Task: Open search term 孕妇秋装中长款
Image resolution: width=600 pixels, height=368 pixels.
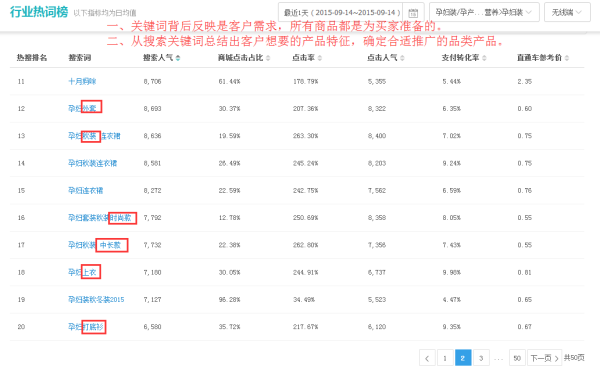Action: click(x=94, y=245)
